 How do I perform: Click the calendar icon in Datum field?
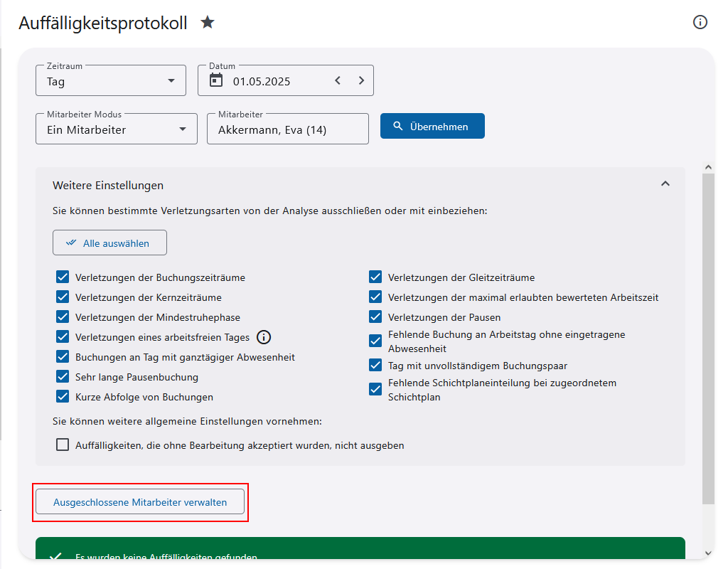click(x=216, y=80)
